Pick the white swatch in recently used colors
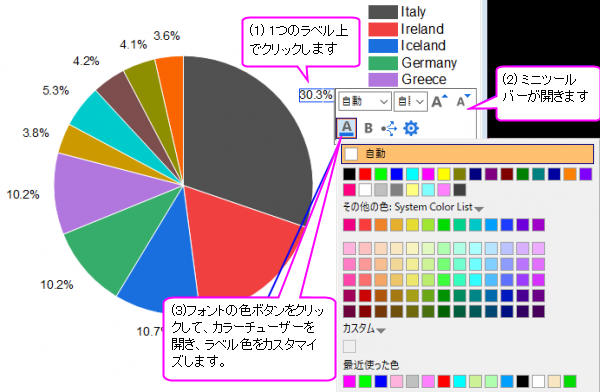600x392 pixels. 538,381
